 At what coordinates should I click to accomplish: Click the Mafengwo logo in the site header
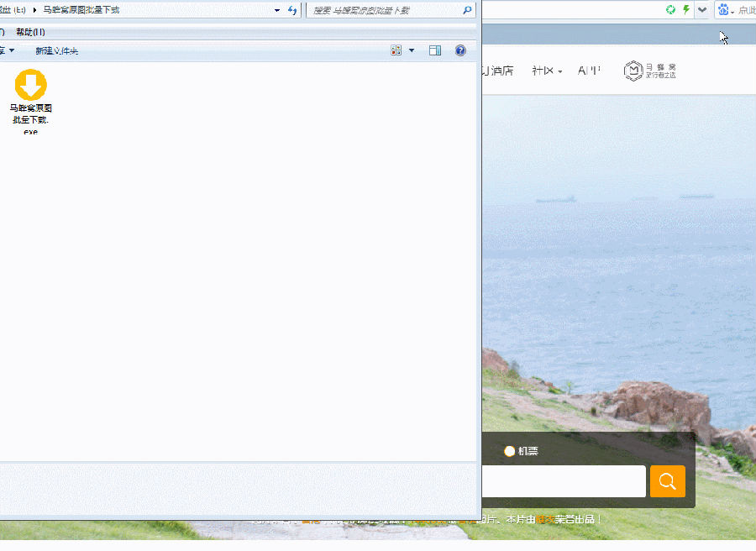tap(649, 71)
